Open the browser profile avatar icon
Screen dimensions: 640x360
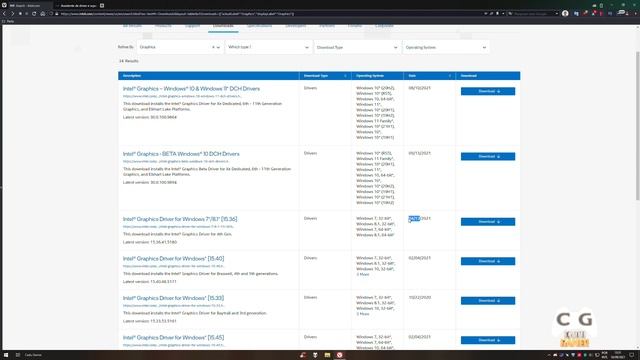(x=565, y=13)
